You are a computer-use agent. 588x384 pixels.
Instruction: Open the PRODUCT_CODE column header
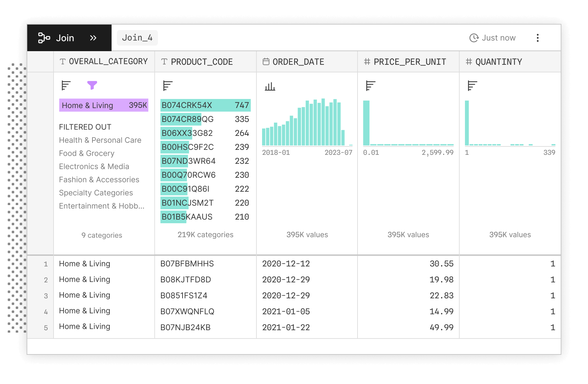[x=202, y=62]
